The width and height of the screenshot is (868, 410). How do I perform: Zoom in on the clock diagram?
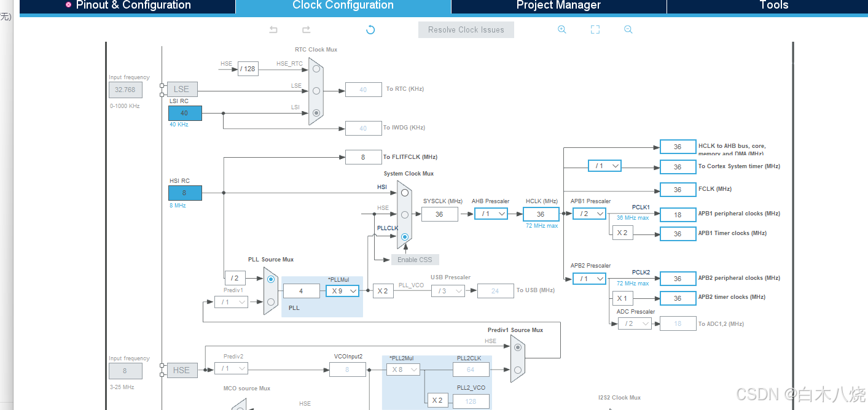561,29
